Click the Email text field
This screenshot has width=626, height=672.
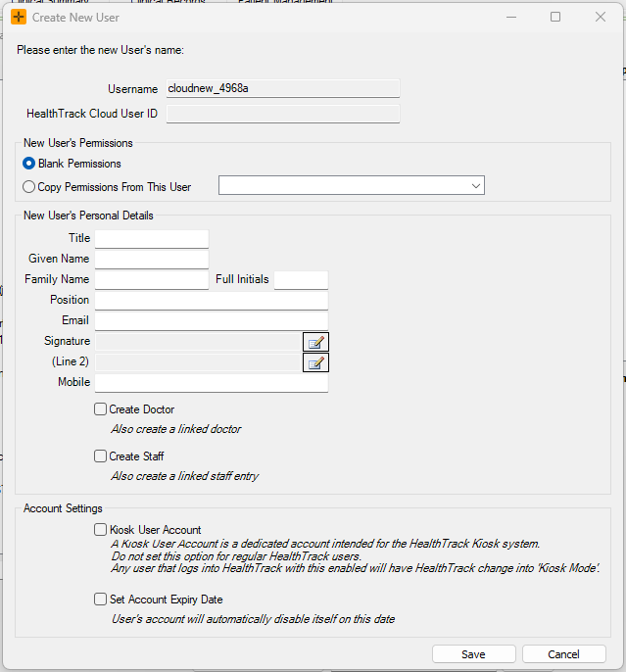pyautogui.click(x=212, y=321)
